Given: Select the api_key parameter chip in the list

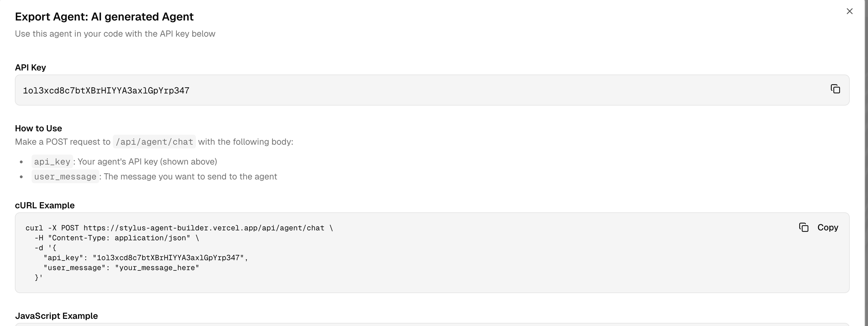Looking at the screenshot, I should click(x=52, y=162).
